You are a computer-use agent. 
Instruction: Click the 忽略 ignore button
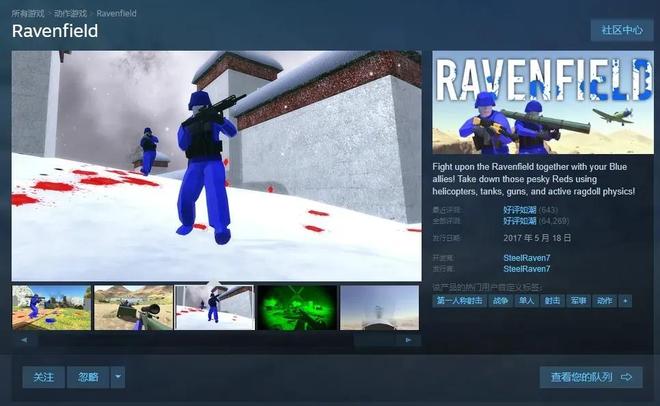point(88,377)
